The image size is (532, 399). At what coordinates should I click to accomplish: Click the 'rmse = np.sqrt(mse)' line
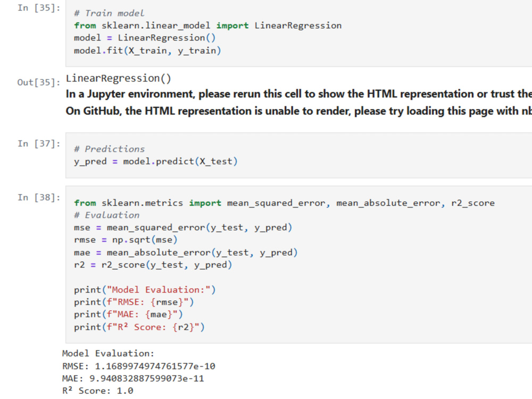click(126, 240)
